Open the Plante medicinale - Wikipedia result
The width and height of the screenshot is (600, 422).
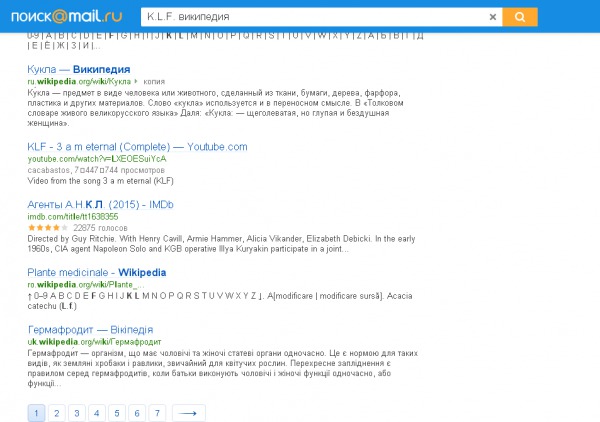(x=97, y=272)
